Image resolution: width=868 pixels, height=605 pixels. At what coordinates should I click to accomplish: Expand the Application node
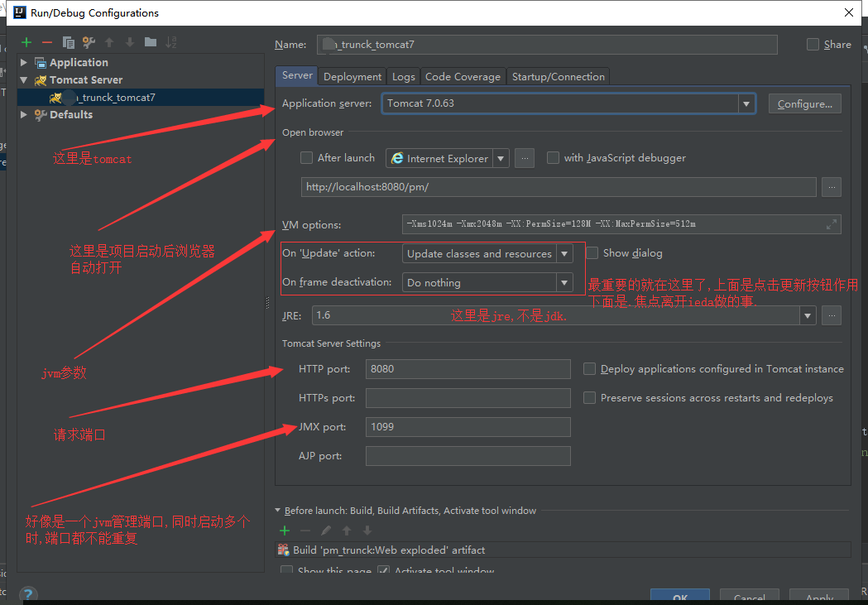pos(24,63)
